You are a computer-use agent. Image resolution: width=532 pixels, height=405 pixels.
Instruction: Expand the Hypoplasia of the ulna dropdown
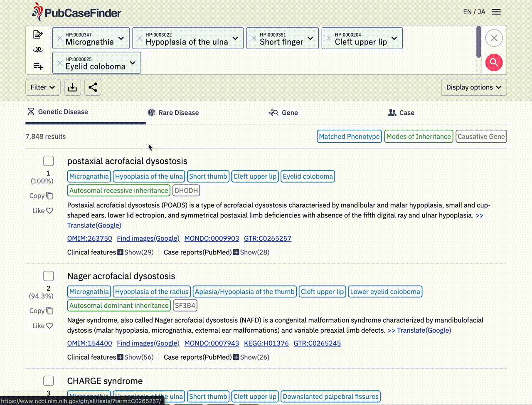pyautogui.click(x=235, y=38)
